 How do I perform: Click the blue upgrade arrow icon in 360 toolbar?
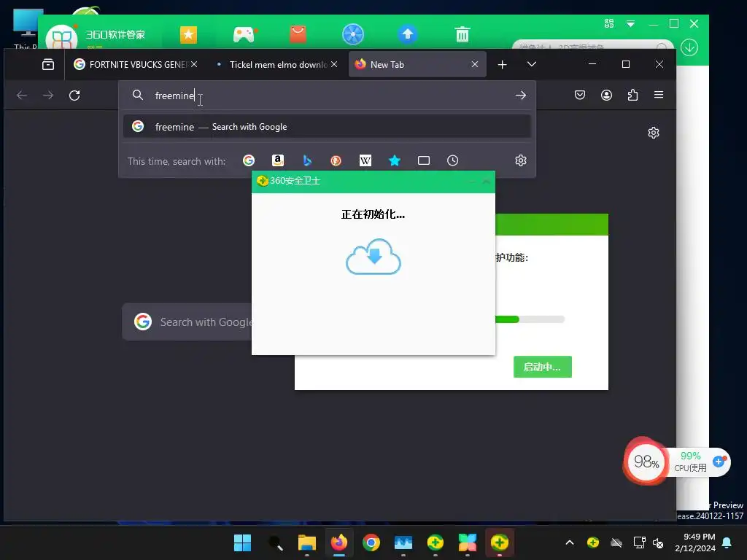[x=407, y=34]
